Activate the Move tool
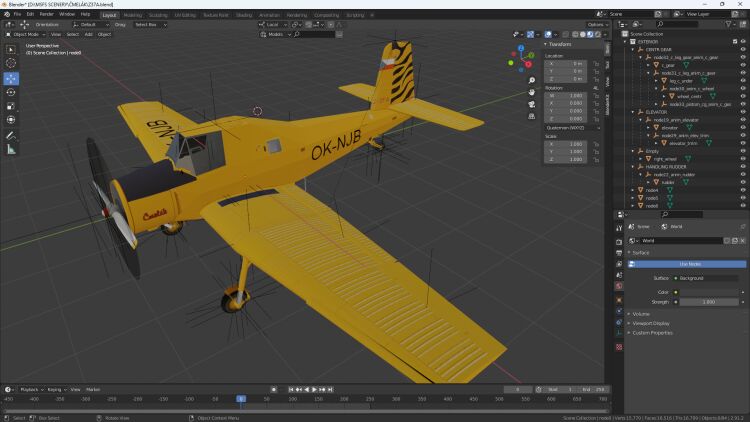This screenshot has height=422, width=750. 11,77
